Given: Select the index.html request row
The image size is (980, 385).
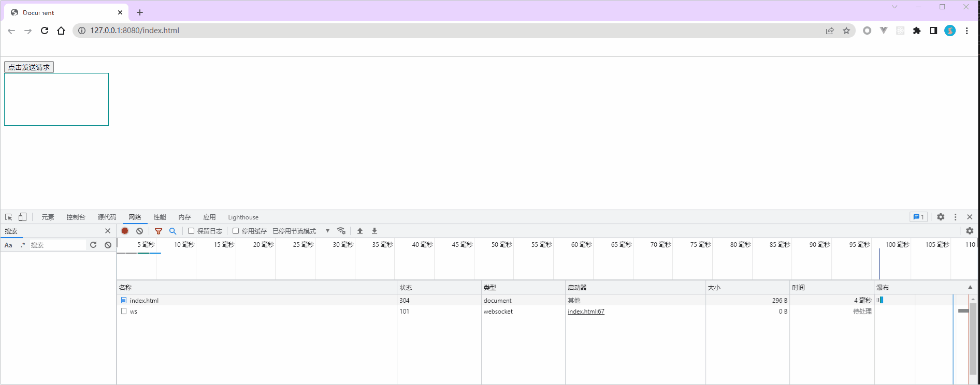Looking at the screenshot, I should 496,300.
